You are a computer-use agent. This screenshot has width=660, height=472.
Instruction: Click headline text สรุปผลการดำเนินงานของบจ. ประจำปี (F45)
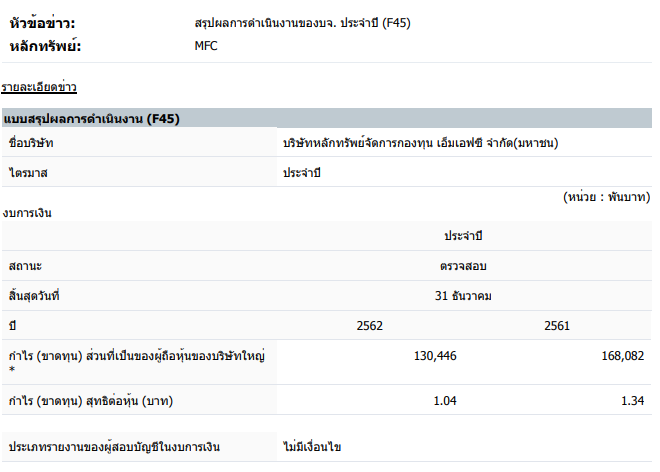[302, 23]
